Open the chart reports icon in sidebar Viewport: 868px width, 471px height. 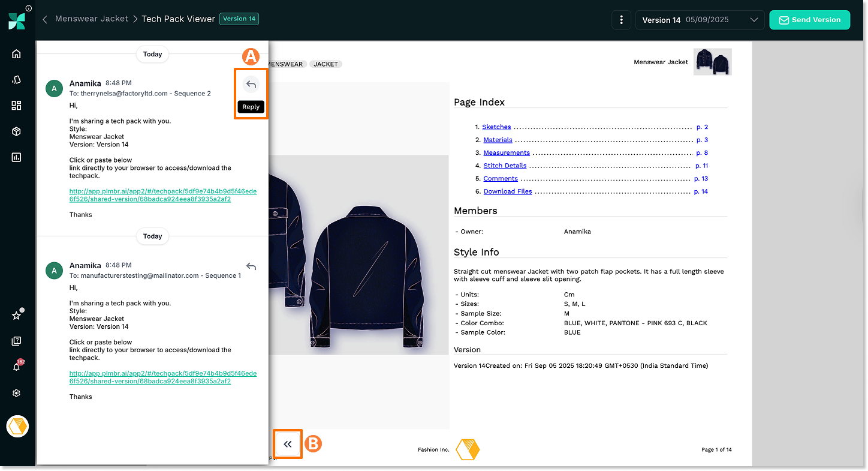coord(16,157)
